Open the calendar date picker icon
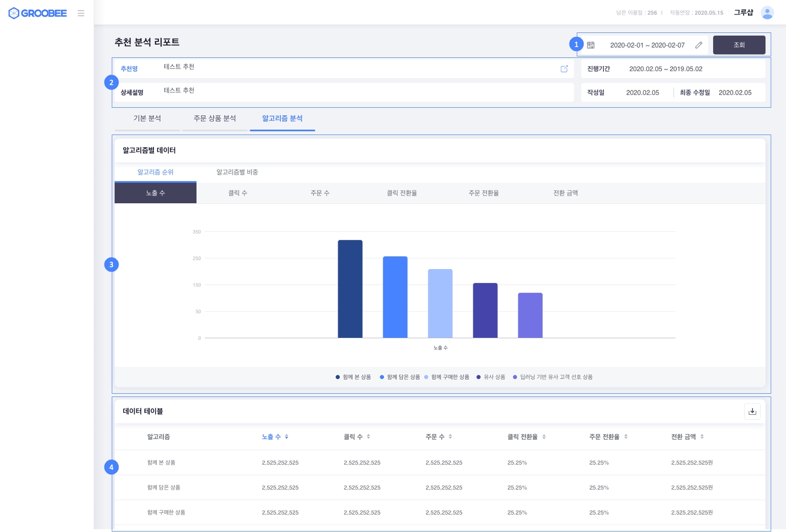 click(x=591, y=45)
